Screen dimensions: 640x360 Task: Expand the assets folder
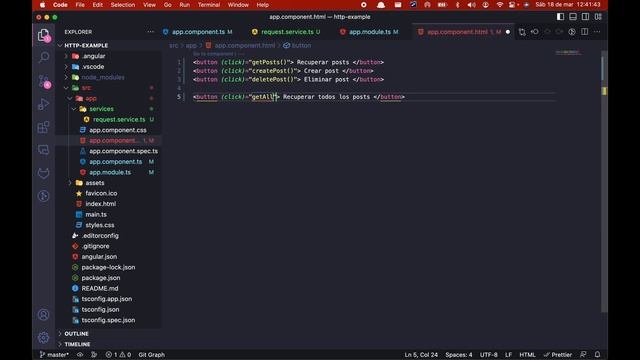[x=95, y=183]
